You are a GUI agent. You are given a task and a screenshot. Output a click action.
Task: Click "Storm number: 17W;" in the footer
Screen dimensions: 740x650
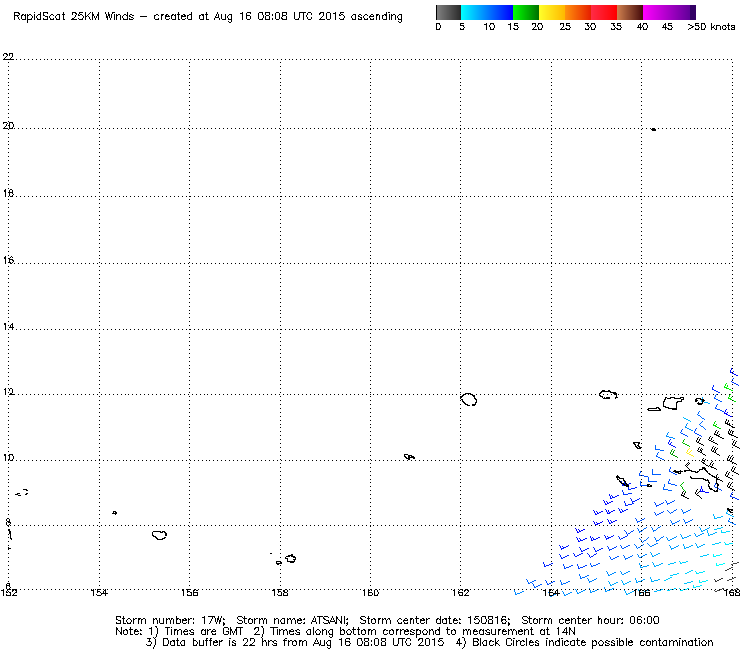pos(170,620)
